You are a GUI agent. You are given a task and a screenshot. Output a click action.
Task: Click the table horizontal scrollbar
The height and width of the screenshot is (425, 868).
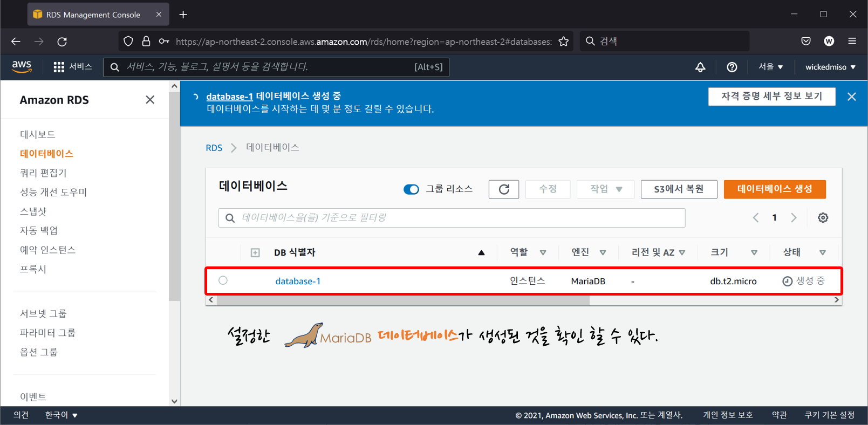(403, 300)
